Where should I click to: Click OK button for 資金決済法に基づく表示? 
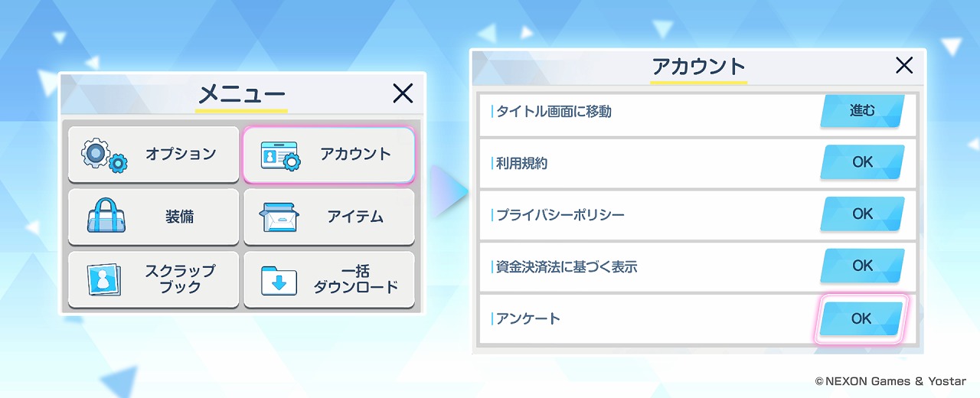tap(862, 266)
